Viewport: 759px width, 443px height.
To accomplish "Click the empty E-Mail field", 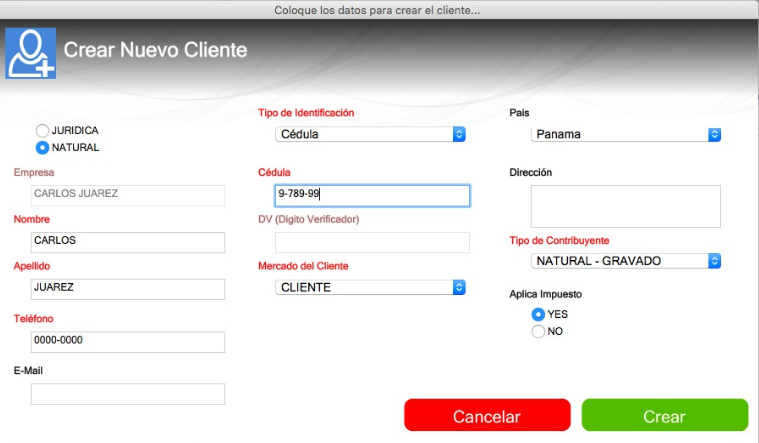I will 128,394.
